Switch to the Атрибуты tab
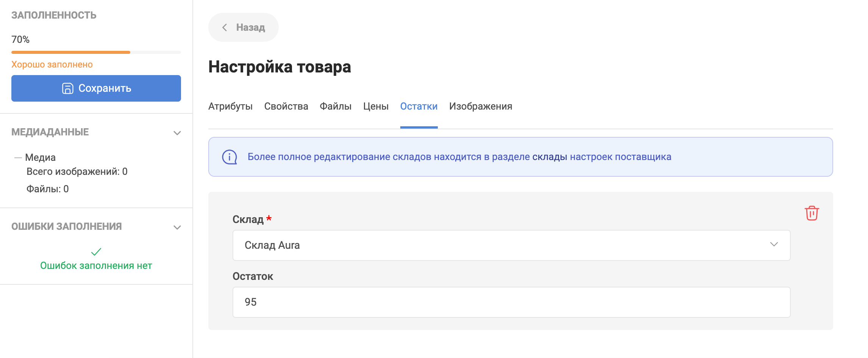 (x=230, y=107)
